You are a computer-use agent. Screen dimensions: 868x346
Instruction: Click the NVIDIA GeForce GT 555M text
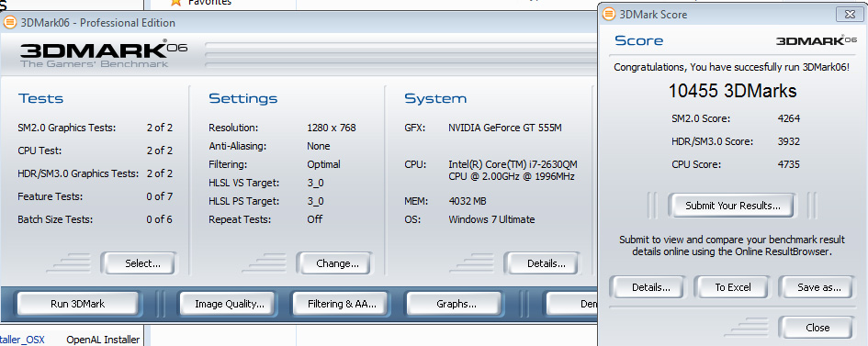tap(505, 128)
